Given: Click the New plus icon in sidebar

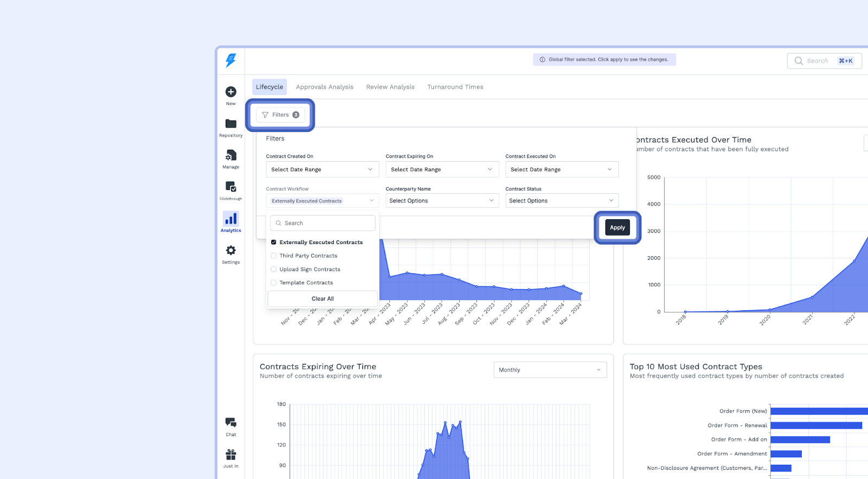Looking at the screenshot, I should click(x=231, y=92).
